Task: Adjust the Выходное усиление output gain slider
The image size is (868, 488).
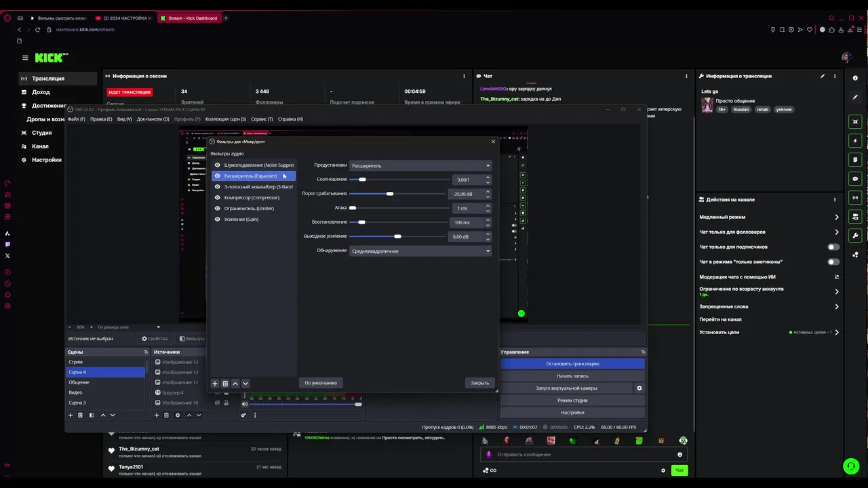Action: 399,236
